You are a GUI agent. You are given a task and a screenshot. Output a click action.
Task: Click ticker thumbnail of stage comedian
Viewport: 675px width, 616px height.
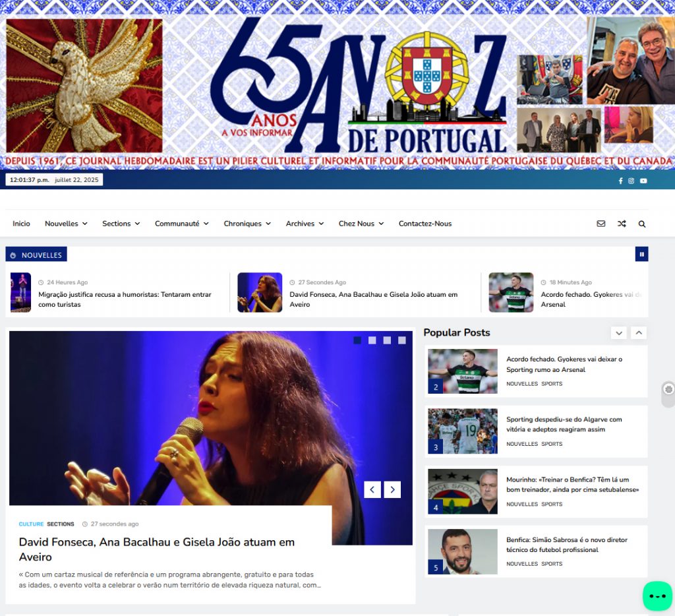(x=20, y=292)
